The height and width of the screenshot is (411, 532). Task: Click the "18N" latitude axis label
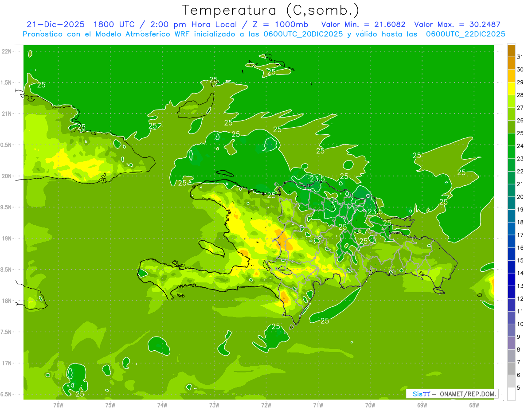(8, 301)
